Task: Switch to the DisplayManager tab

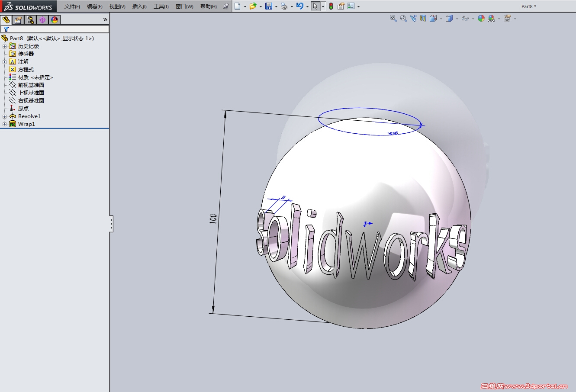Action: click(x=55, y=20)
